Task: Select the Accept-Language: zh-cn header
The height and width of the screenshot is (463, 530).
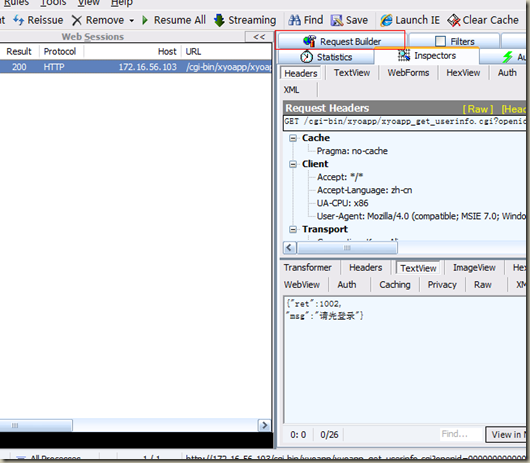Action: tap(364, 190)
